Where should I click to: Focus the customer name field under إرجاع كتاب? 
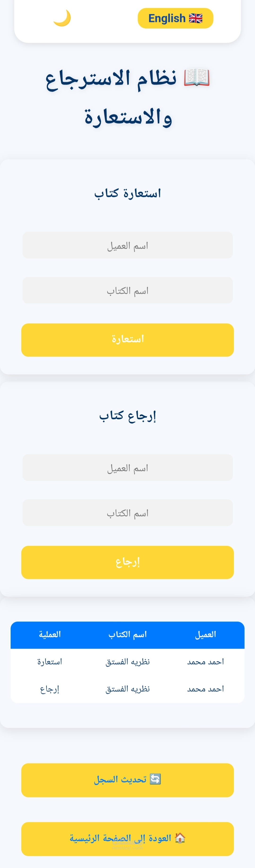click(x=128, y=468)
